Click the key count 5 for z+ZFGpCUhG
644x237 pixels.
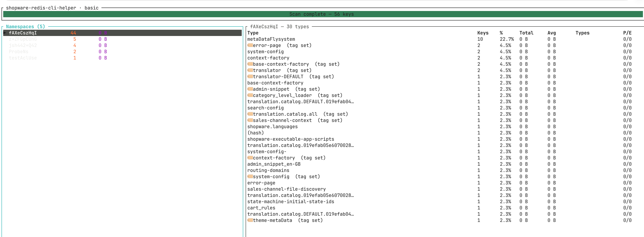coord(74,39)
